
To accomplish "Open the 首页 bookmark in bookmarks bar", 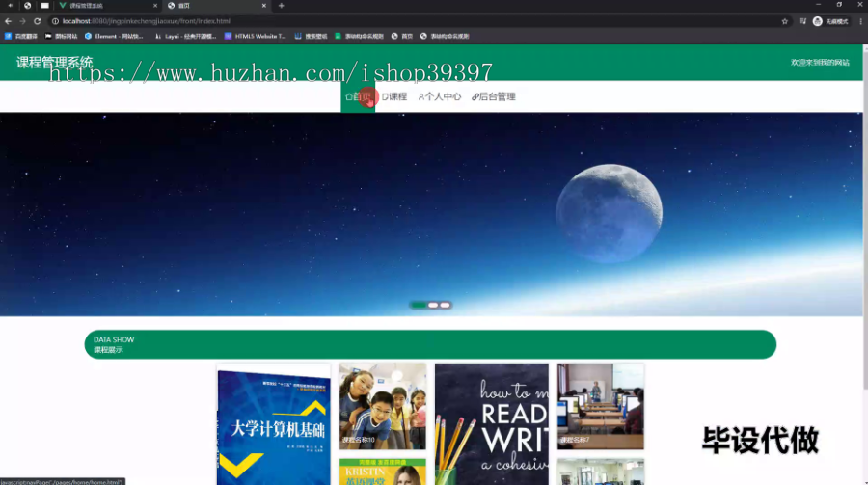I will tap(402, 36).
